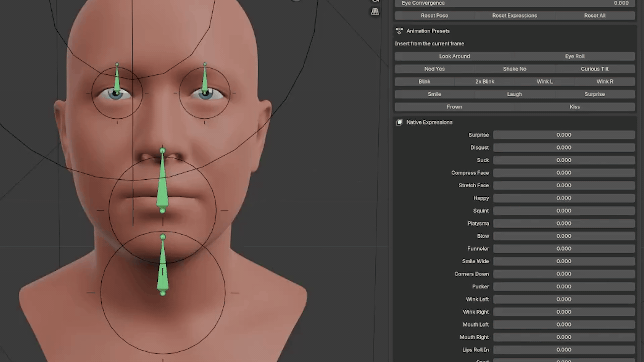The image size is (644, 362).
Task: Adjust the Stretch Face slider
Action: click(x=564, y=185)
